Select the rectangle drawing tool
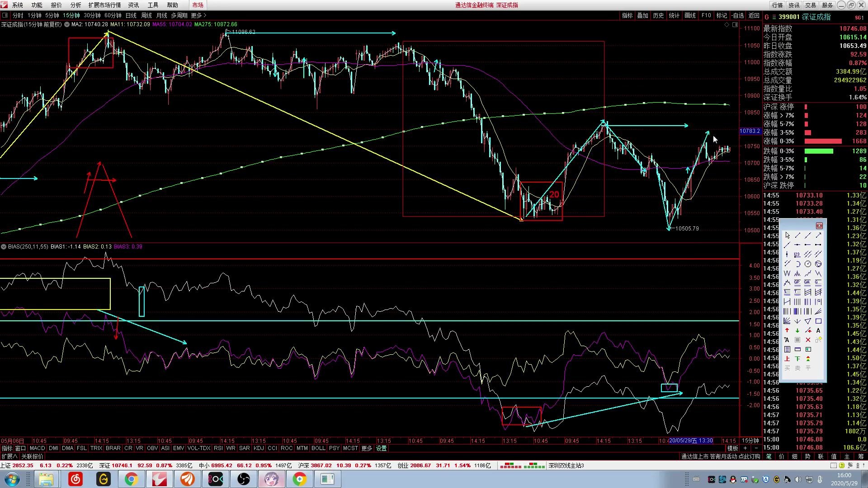The height and width of the screenshot is (488, 868). [818, 321]
